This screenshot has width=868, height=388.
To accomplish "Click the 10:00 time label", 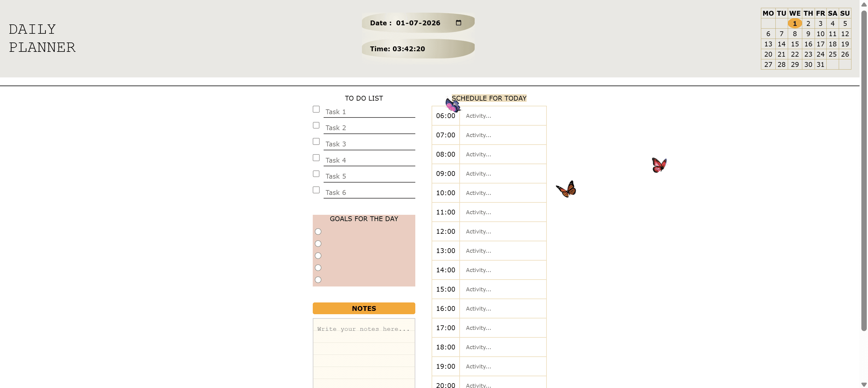I will click(445, 193).
